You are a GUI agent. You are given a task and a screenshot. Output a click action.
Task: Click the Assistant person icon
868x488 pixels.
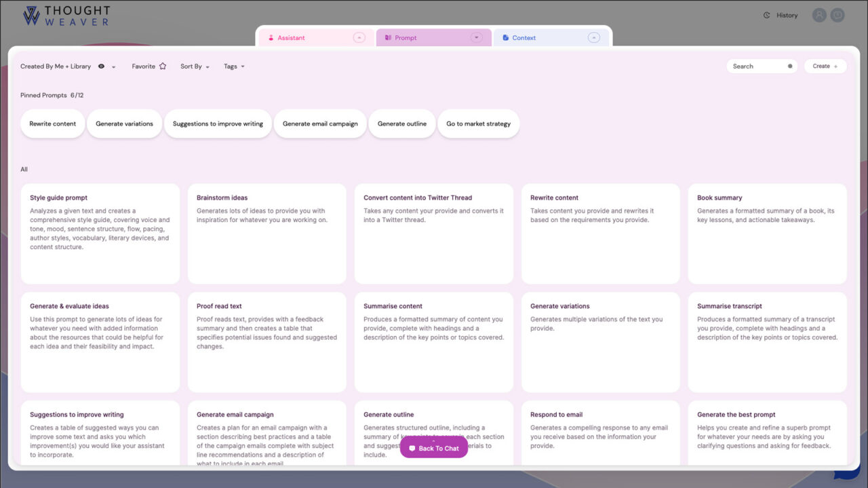[x=270, y=38]
